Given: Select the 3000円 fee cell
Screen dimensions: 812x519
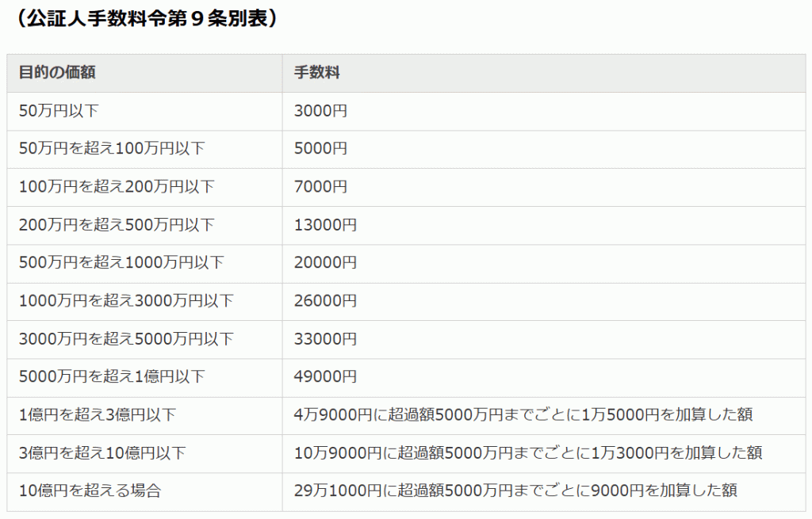Looking at the screenshot, I should [316, 111].
